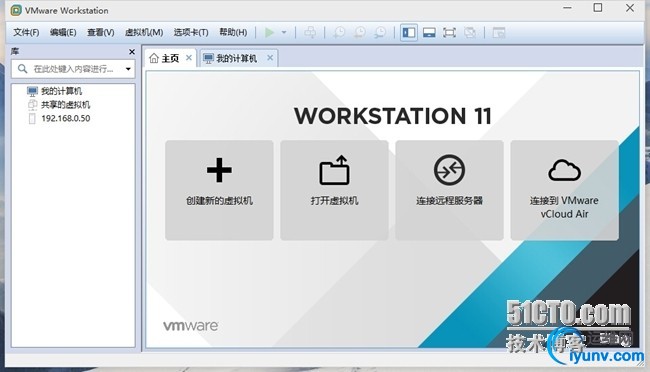
Task: Toggle the thumbnail bar view icon
Action: click(429, 32)
